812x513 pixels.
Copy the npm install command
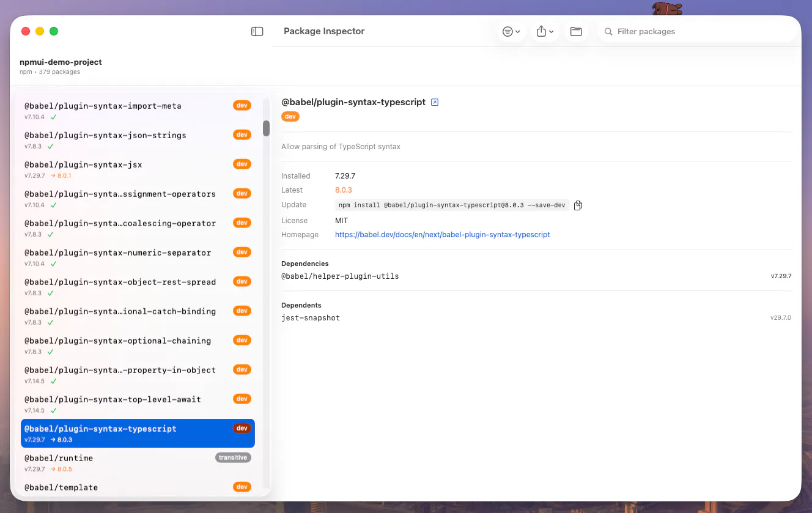(x=578, y=205)
